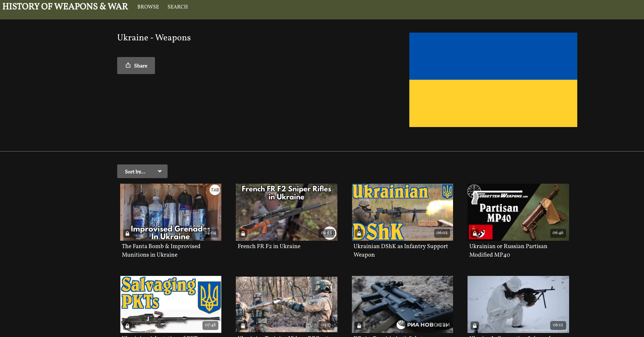The image size is (644, 337).
Task: Open the Browse menu item
Action: click(x=148, y=7)
